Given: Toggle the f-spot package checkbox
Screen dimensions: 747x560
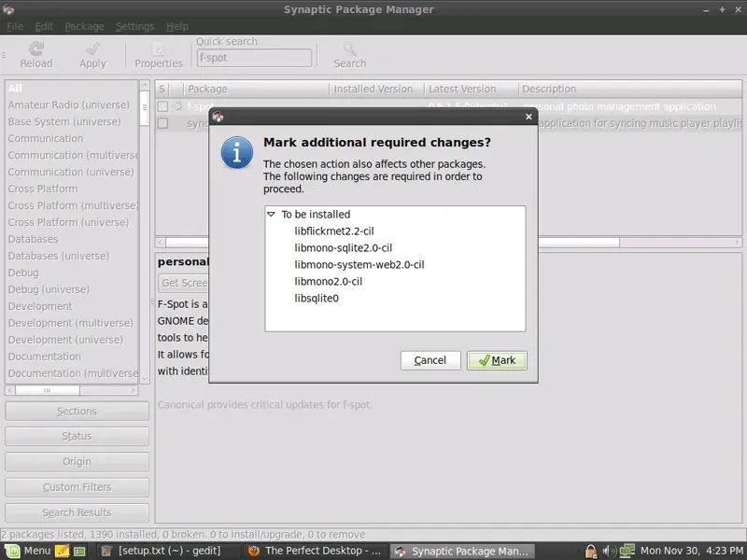Looking at the screenshot, I should coord(162,106).
